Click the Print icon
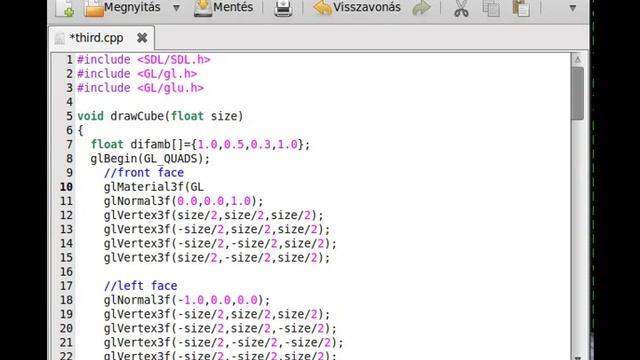The width and height of the screenshot is (640, 360). [x=283, y=8]
